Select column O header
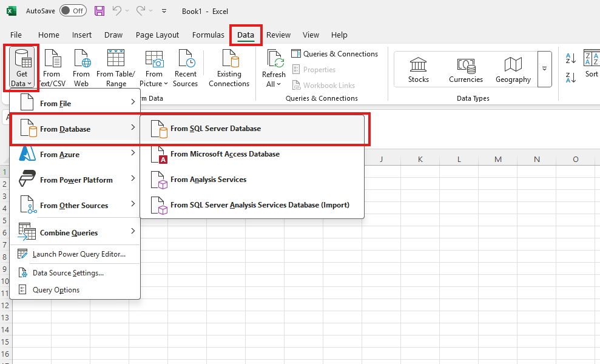 (x=576, y=159)
